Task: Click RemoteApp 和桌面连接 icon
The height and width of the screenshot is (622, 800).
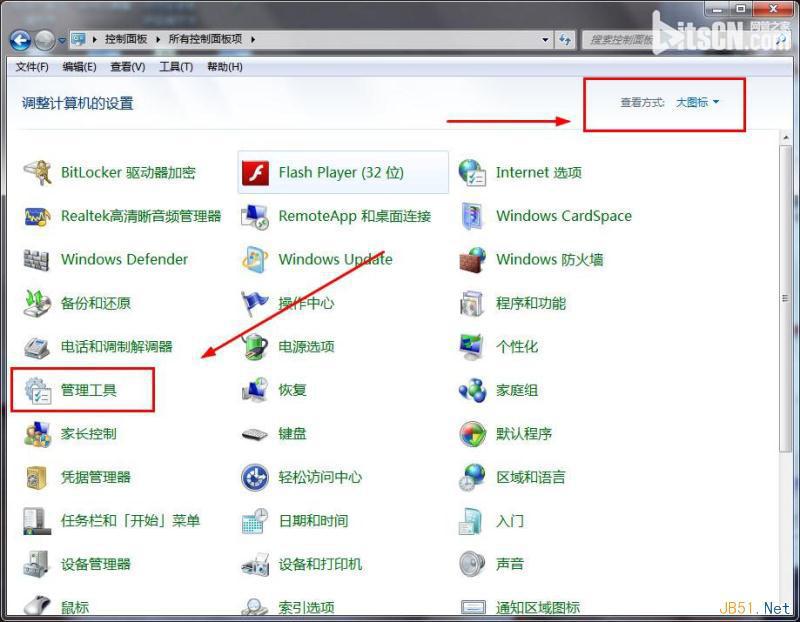Action: 255,216
